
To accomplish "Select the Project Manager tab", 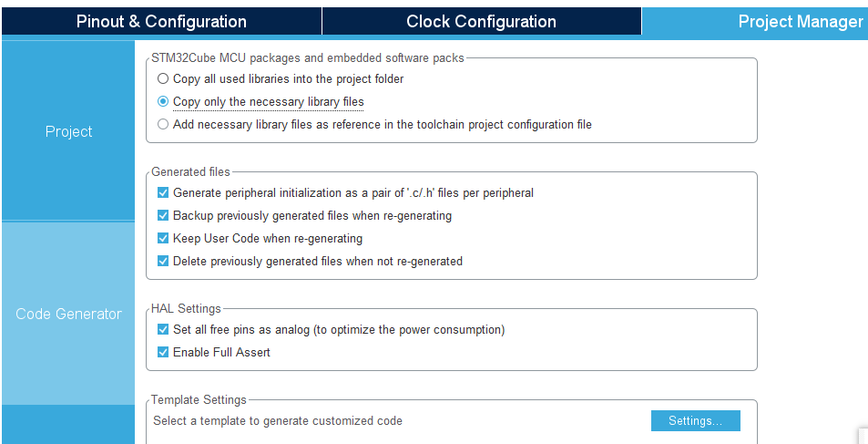I will click(x=800, y=21).
